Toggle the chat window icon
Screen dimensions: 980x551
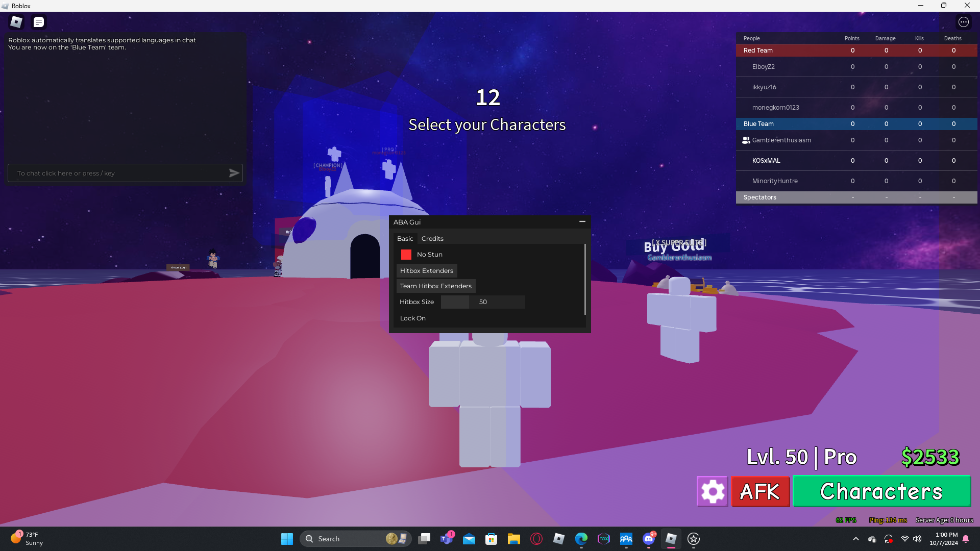coord(39,22)
